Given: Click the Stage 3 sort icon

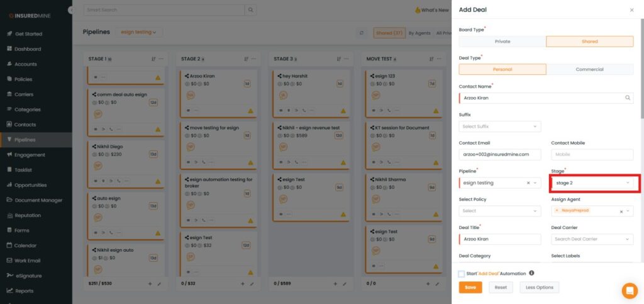Looking at the screenshot, I should click(x=338, y=59).
